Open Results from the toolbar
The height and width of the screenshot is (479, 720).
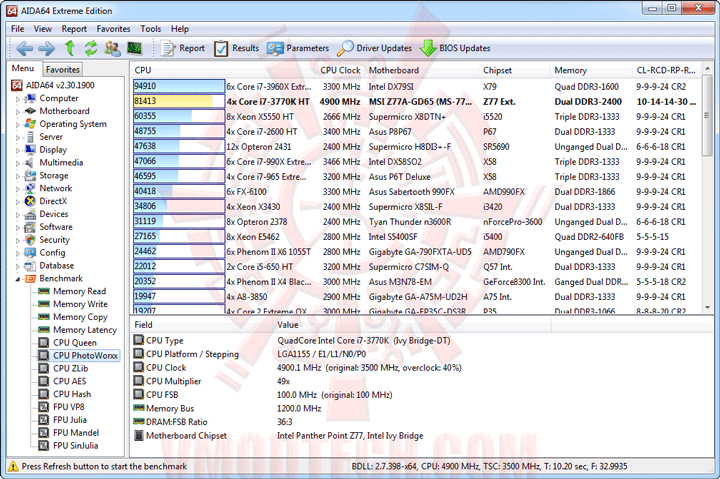coord(236,48)
